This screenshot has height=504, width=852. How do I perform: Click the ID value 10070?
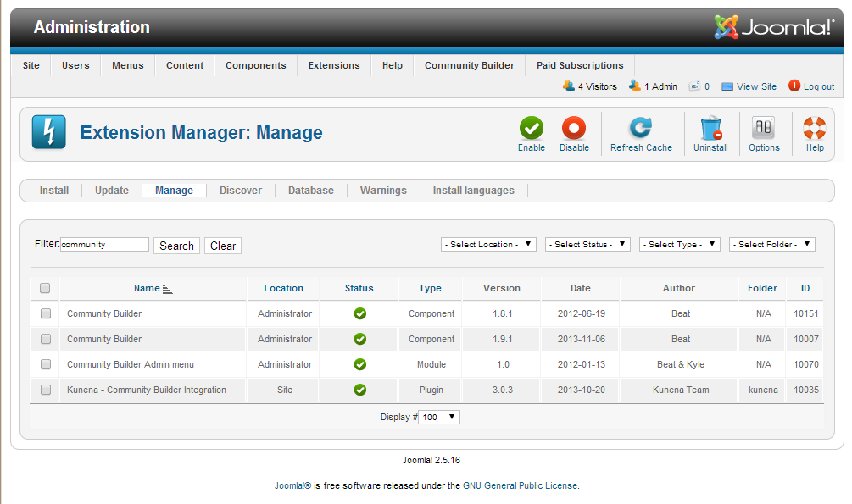pos(806,364)
